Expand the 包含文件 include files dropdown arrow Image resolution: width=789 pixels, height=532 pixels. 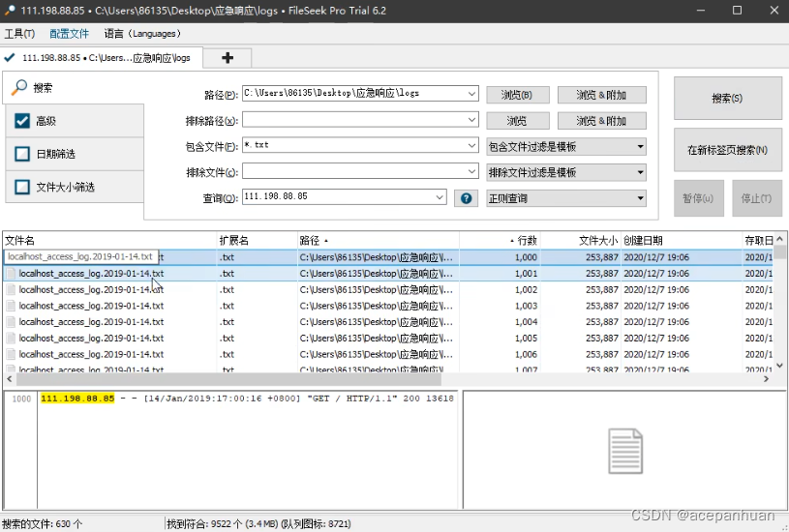click(471, 145)
